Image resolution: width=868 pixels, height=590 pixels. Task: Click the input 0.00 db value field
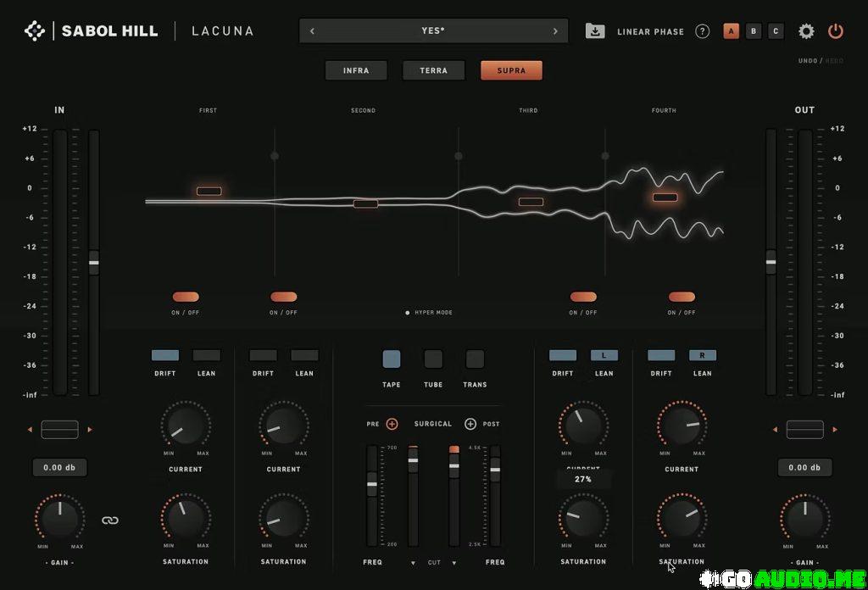tap(59, 468)
